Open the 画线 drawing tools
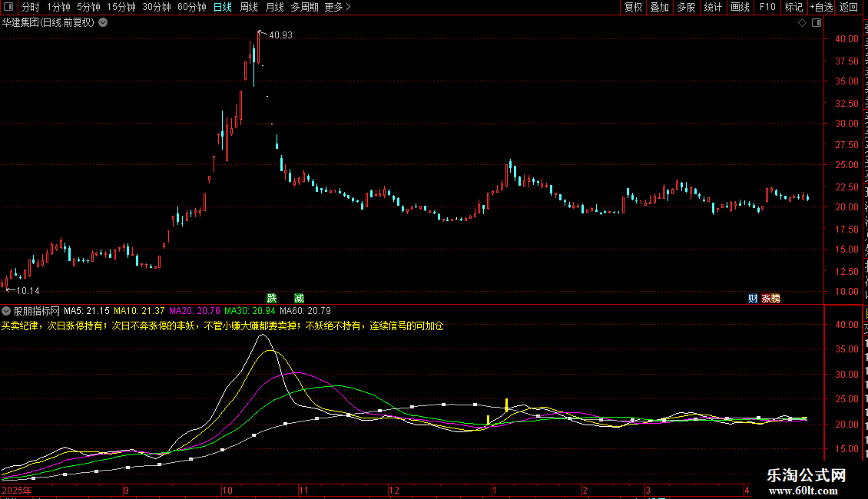The image size is (868, 499). pos(740,7)
